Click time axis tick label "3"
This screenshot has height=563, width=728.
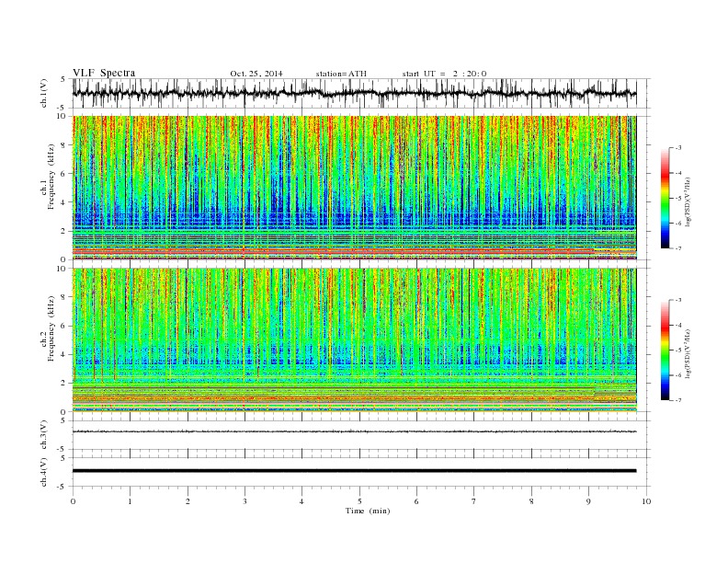[245, 501]
